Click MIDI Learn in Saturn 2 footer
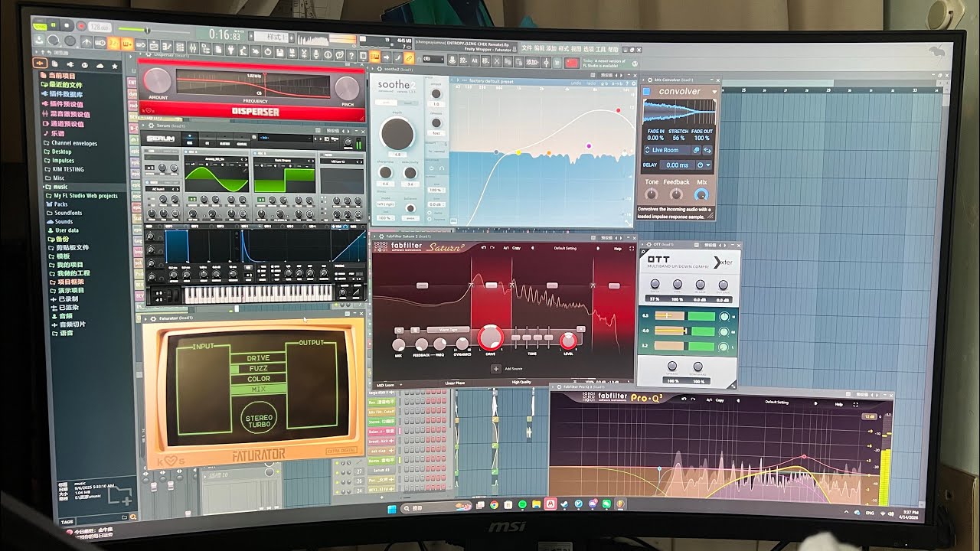Viewport: 980px width, 551px height. [x=385, y=385]
